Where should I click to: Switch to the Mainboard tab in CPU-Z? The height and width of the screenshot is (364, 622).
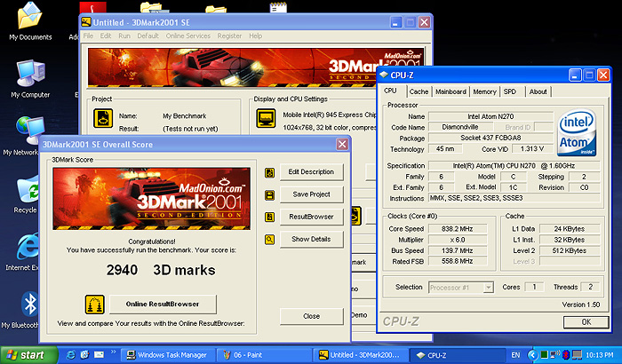[x=451, y=91]
